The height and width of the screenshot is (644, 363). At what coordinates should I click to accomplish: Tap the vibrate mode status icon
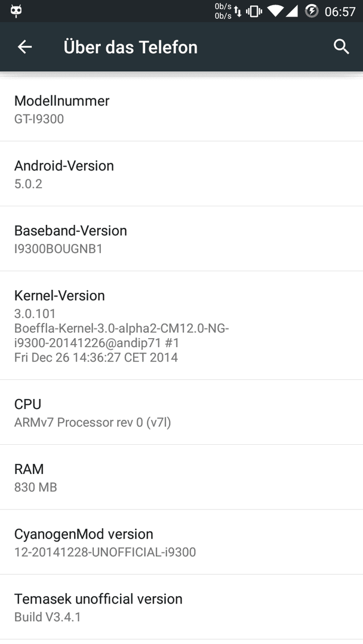[x=254, y=11]
